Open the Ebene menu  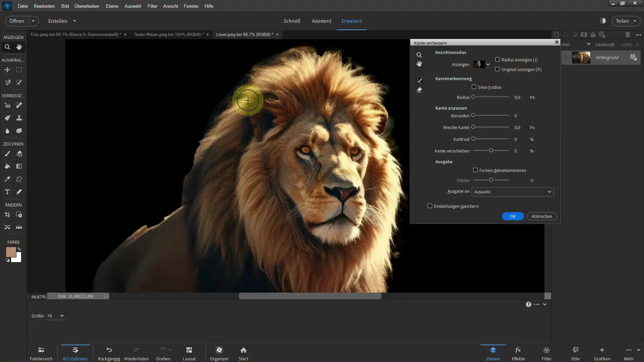pyautogui.click(x=112, y=6)
